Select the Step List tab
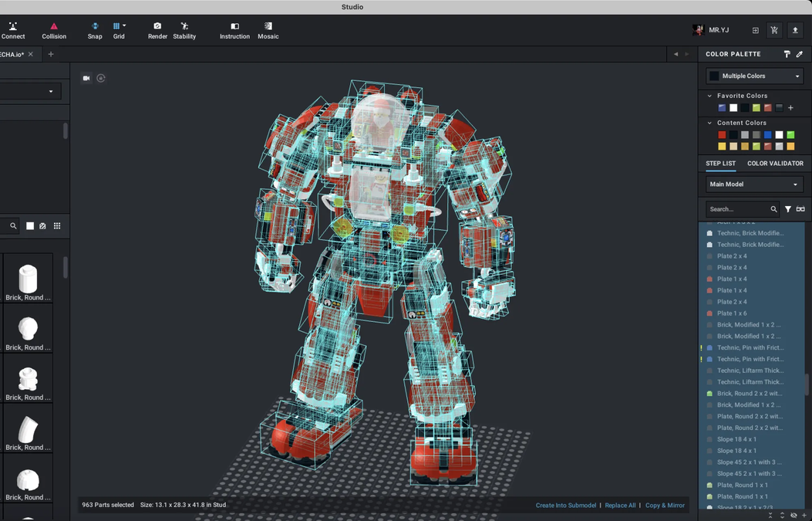Screen dimensions: 812x521 pos(720,164)
